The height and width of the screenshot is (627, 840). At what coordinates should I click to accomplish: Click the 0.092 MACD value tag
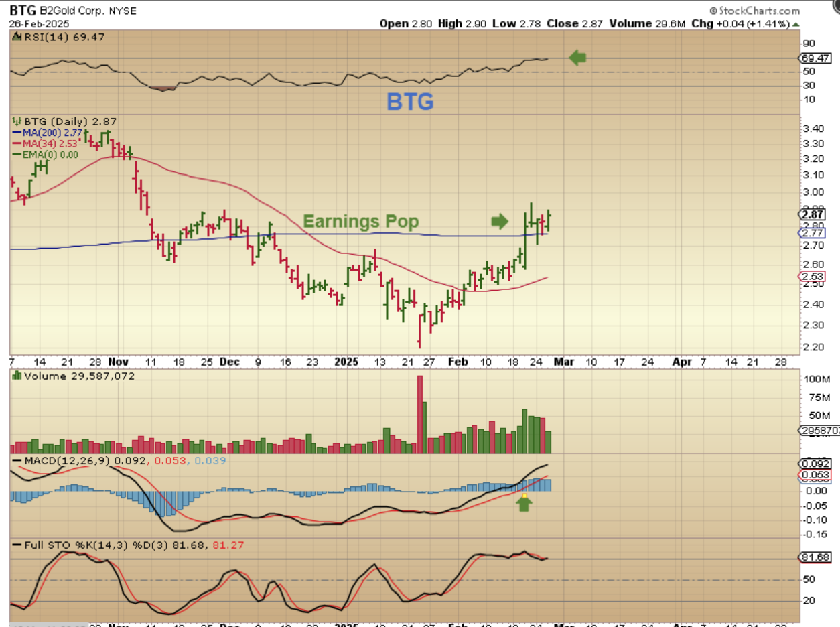[815, 464]
